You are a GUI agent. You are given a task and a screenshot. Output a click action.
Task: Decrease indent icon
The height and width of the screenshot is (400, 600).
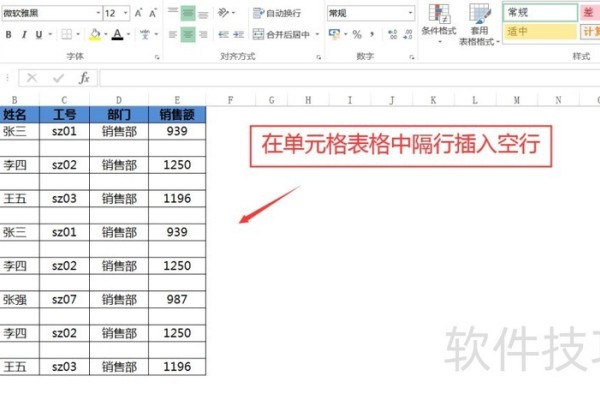[223, 34]
